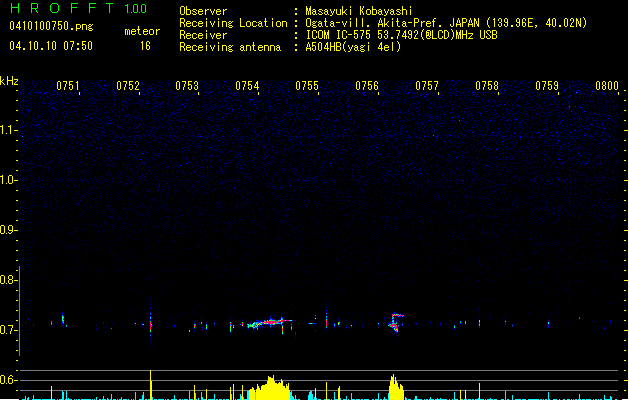Select antenna A504HB(yagi 4el) text
Viewport: 629px width, 400px height.
(x=353, y=47)
